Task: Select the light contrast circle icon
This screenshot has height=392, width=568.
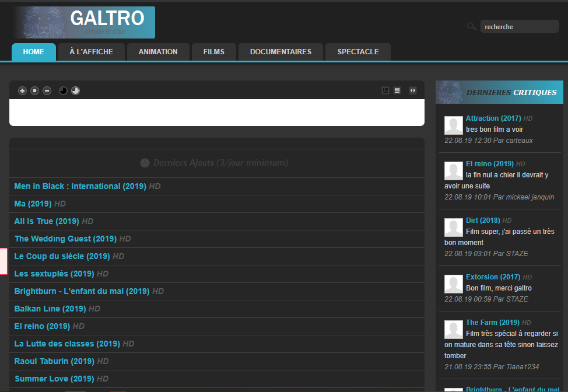Action: pyautogui.click(x=75, y=90)
